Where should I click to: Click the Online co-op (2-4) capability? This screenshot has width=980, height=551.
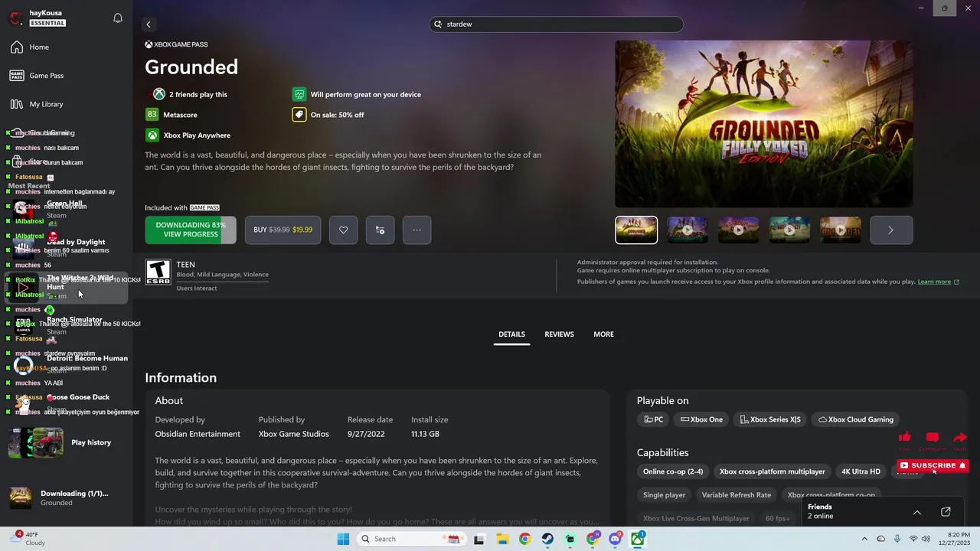click(673, 471)
